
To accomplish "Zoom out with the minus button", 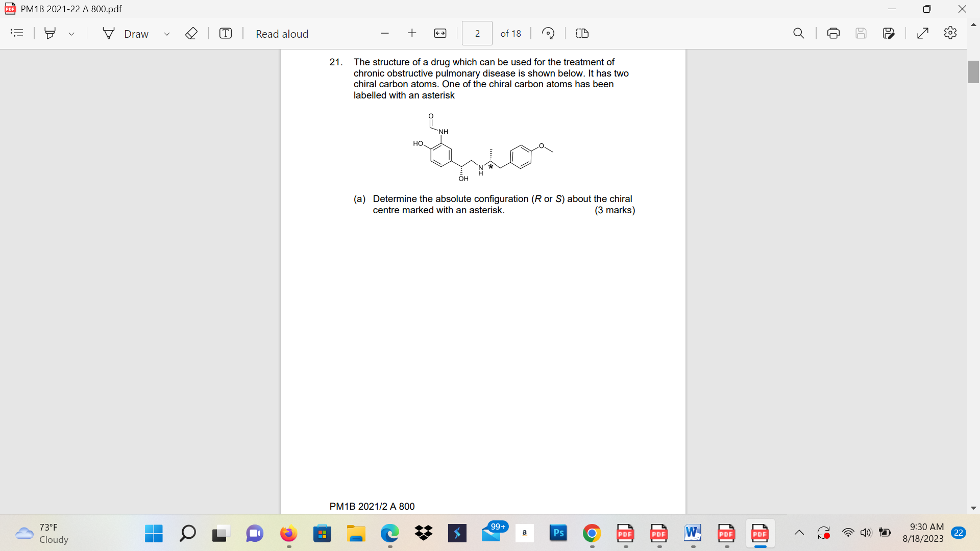I will pyautogui.click(x=385, y=34).
